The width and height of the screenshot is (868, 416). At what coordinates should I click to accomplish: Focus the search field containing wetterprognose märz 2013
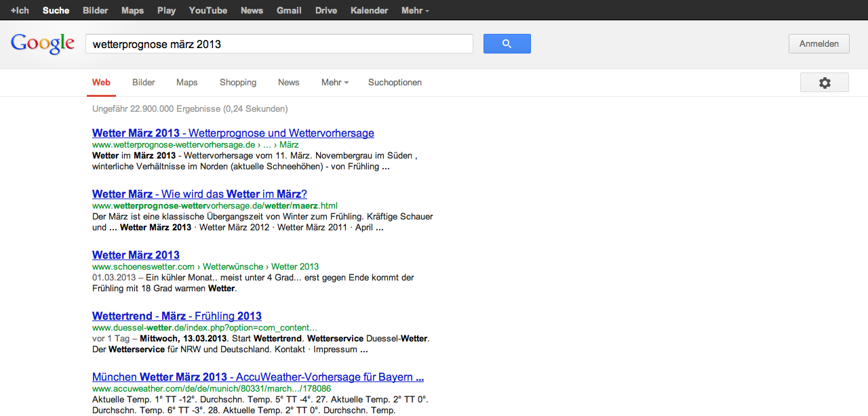pyautogui.click(x=278, y=44)
